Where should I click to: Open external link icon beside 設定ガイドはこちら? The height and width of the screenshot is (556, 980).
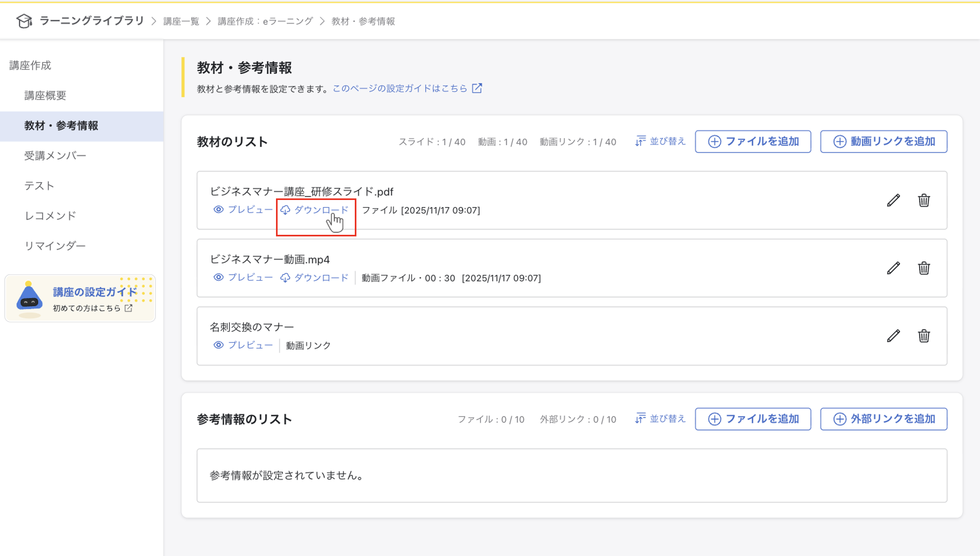click(x=478, y=88)
